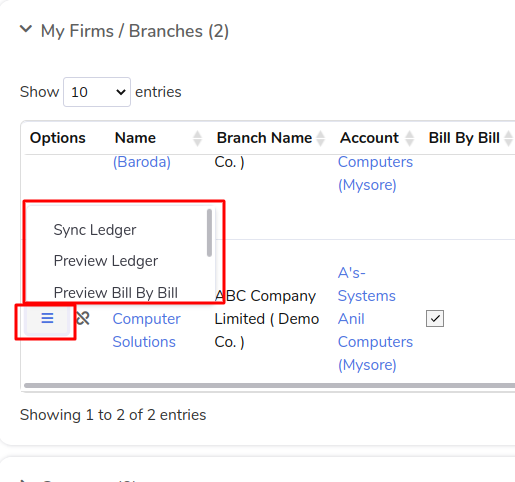
Task: Select Preview Bill By Bill menu entry
Action: pyautogui.click(x=116, y=293)
